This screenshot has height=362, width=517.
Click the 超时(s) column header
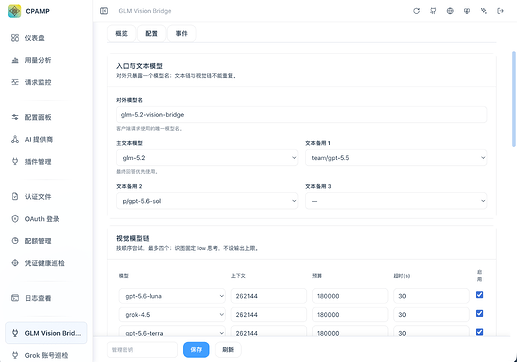click(402, 276)
